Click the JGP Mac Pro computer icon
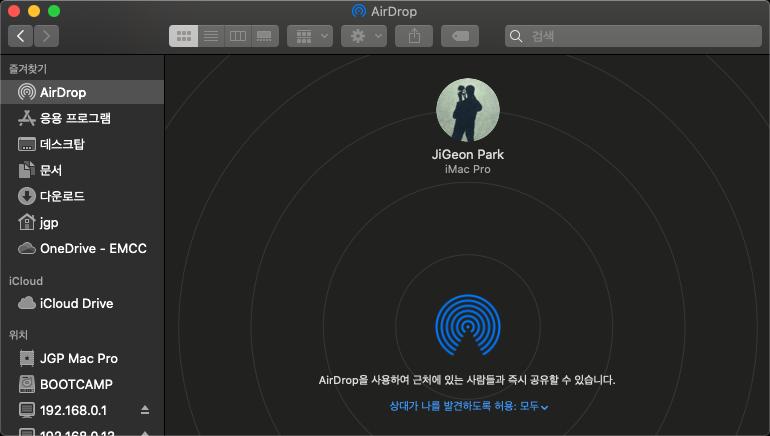 pyautogui.click(x=27, y=358)
